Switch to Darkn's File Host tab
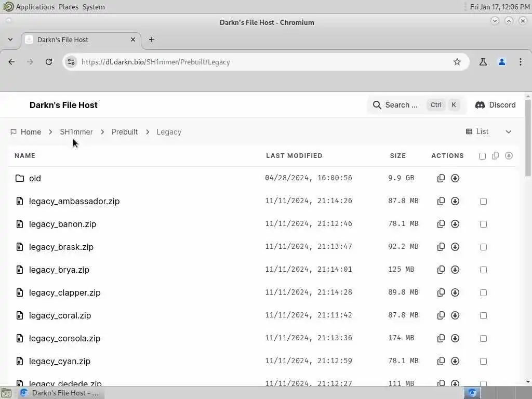Screen dimensions: 532x399 [x=81, y=39]
